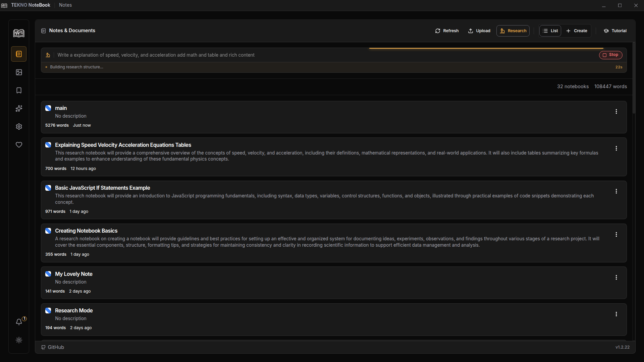Toggle List view mode

pos(550,31)
